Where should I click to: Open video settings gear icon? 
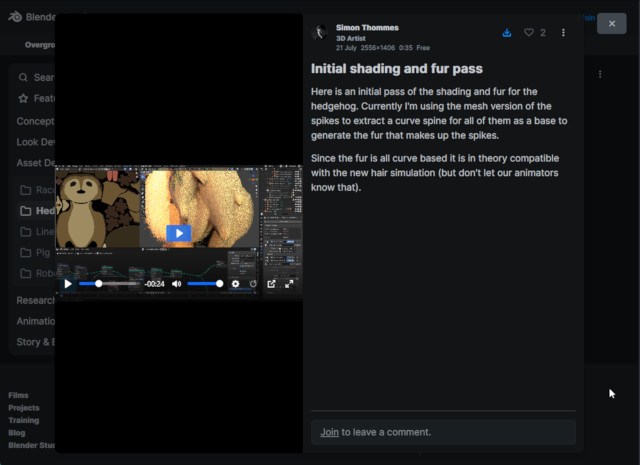[236, 284]
